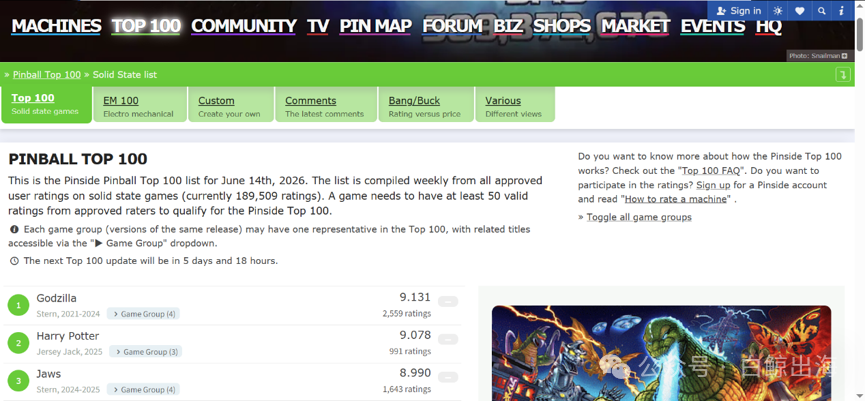The height and width of the screenshot is (401, 865).
Task: Switch to the Bang/Buck tab
Action: pos(426,105)
